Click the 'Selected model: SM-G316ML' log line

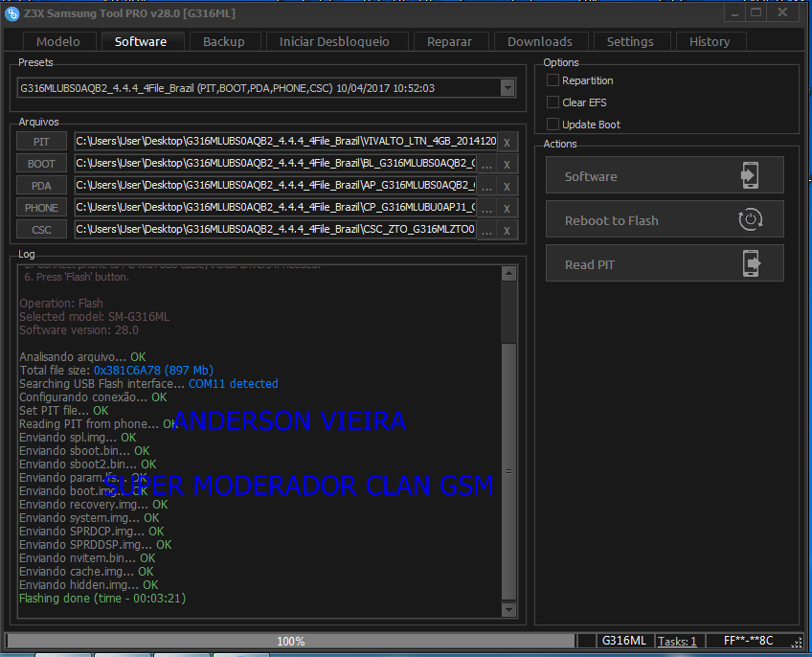[x=94, y=317]
